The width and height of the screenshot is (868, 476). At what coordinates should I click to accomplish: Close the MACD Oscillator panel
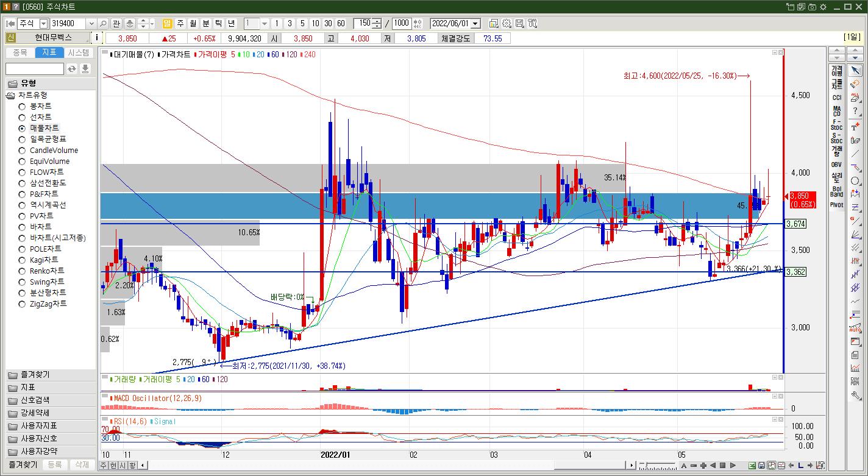pyautogui.click(x=782, y=397)
